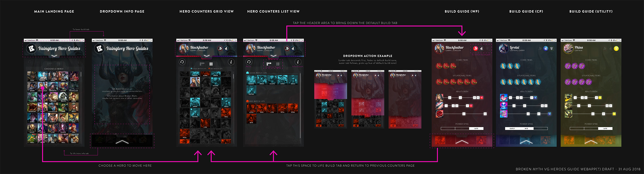Click Lorelai's first ability icon in Ability Path

point(503,98)
